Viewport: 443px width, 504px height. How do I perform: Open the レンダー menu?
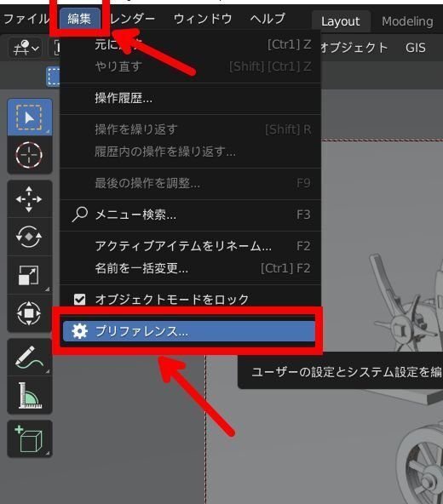[132, 19]
